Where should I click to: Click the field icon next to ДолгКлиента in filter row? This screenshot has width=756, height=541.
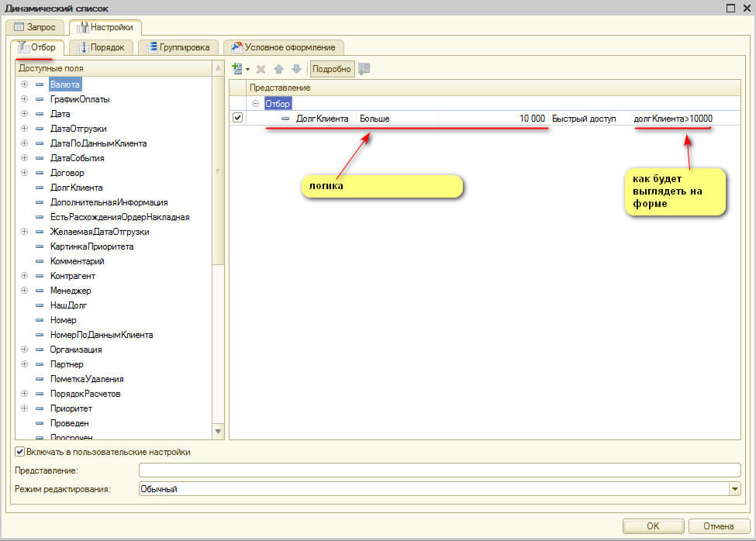[x=285, y=119]
